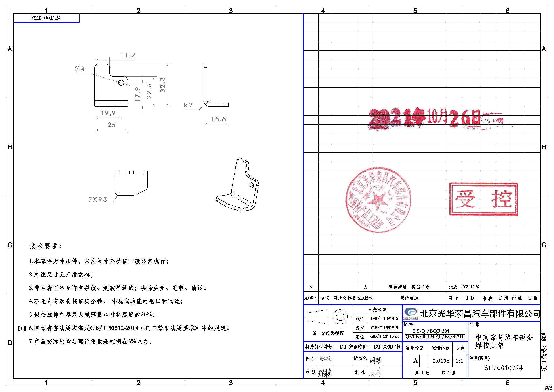Viewport: 554px width, 392px height.
Task: Click the 32.3 height dimension
Action: coord(162,85)
